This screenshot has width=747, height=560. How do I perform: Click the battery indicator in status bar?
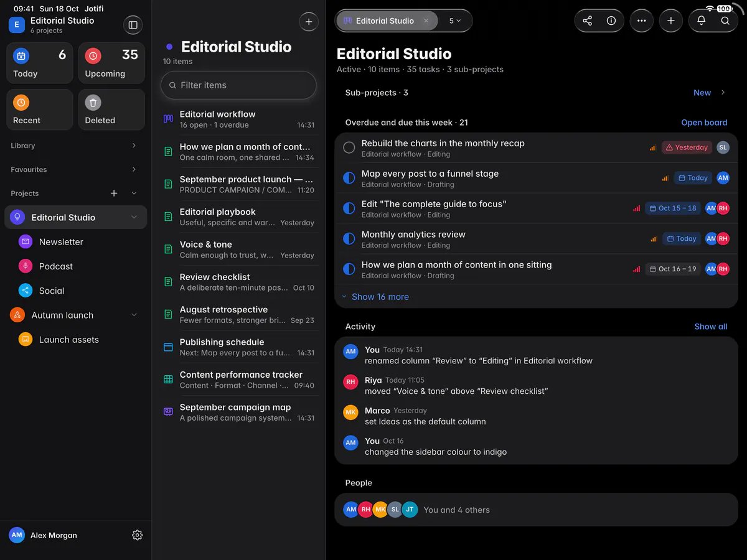[724, 9]
